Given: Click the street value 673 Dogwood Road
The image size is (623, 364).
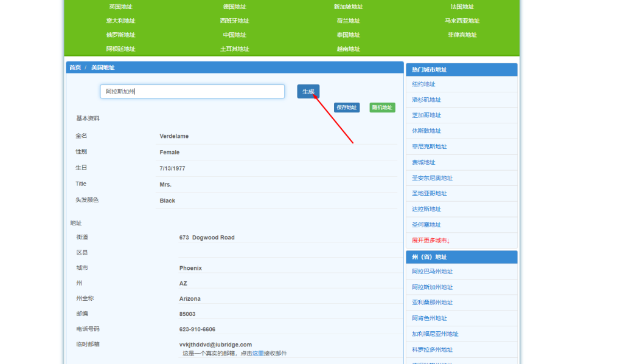Looking at the screenshot, I should tap(207, 238).
